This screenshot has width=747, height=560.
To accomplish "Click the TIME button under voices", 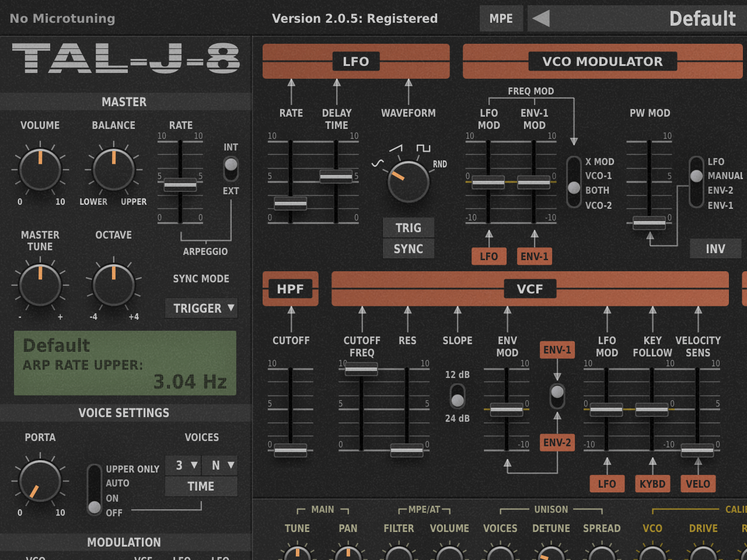I will [x=201, y=486].
